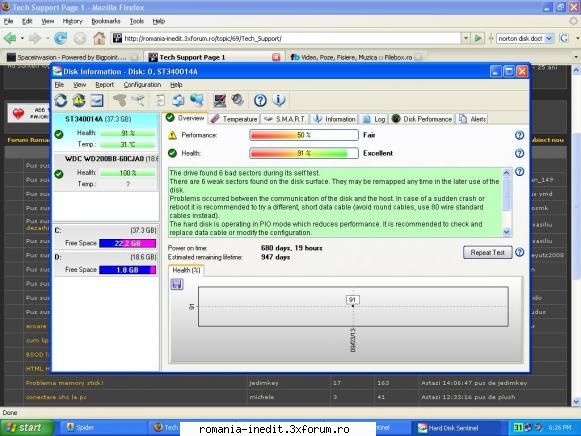Click the D: free space bar
581x436 pixels.
point(127,270)
